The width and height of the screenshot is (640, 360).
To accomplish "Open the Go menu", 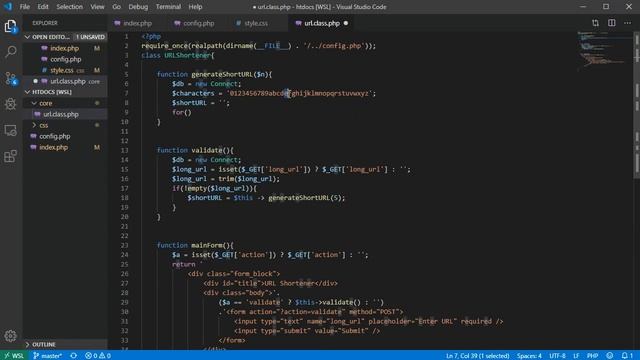I will (116, 7).
